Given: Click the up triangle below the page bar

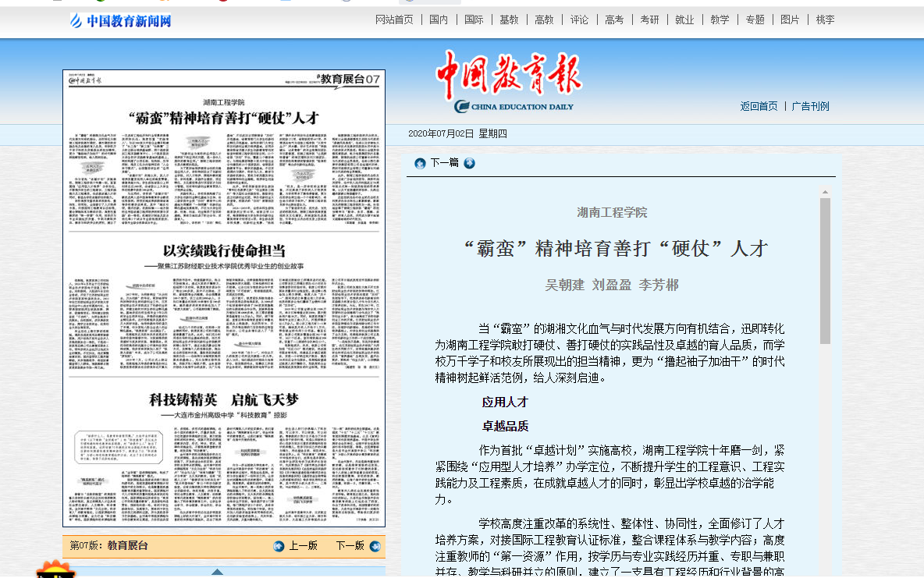Looking at the screenshot, I should (217, 572).
